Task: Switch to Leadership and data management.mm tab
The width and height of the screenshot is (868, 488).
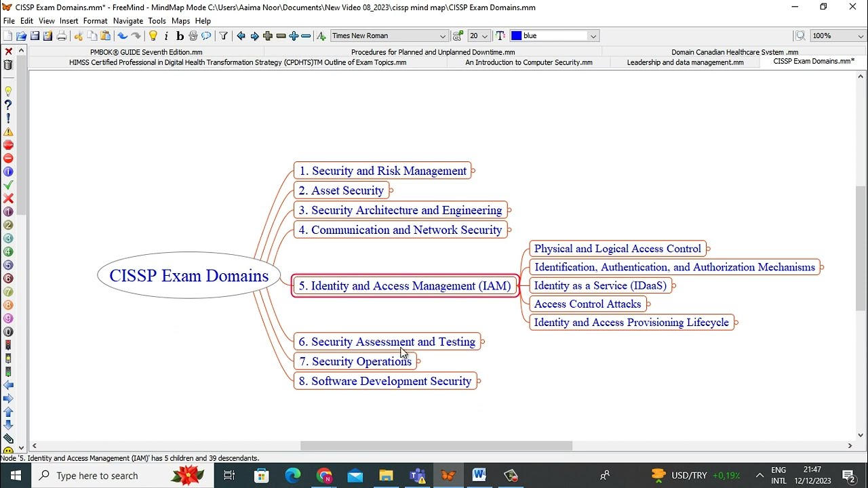Action: coord(685,62)
